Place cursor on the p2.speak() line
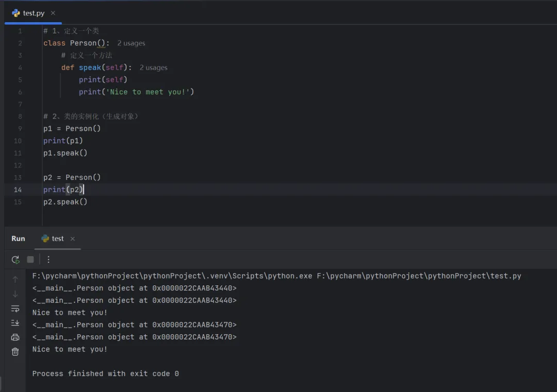 point(65,202)
